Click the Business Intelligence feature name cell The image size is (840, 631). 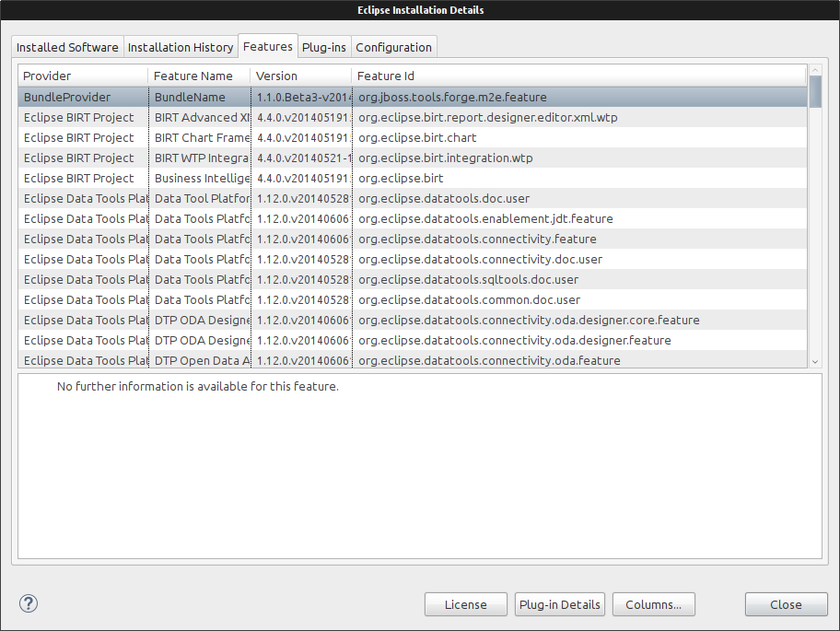tap(200, 179)
